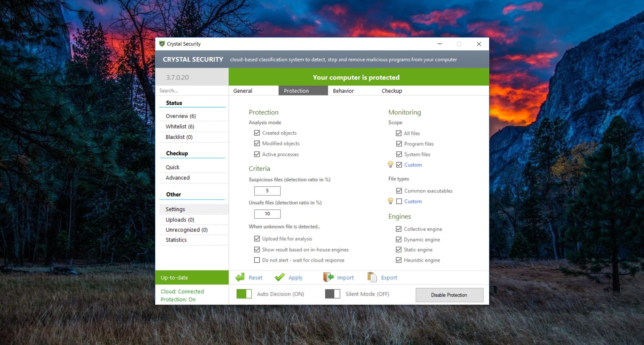Click the Export documents icon
Screen dimensions: 644x345
(x=372, y=277)
